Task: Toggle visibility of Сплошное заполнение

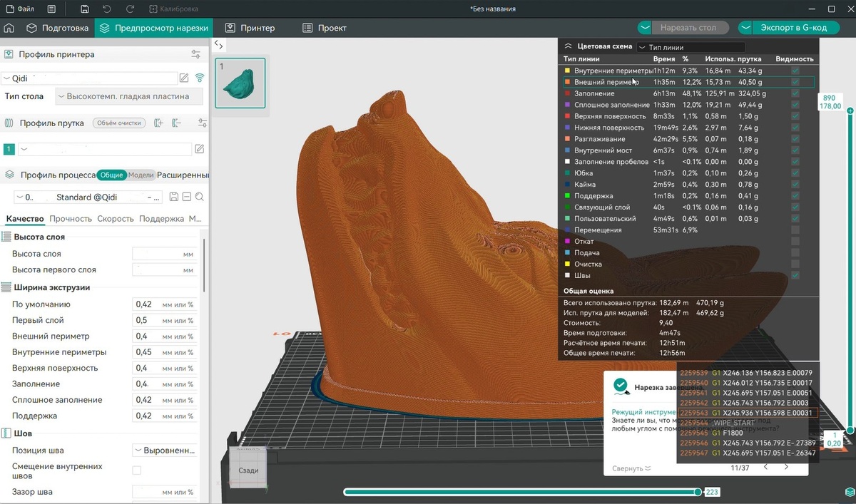Action: point(795,105)
